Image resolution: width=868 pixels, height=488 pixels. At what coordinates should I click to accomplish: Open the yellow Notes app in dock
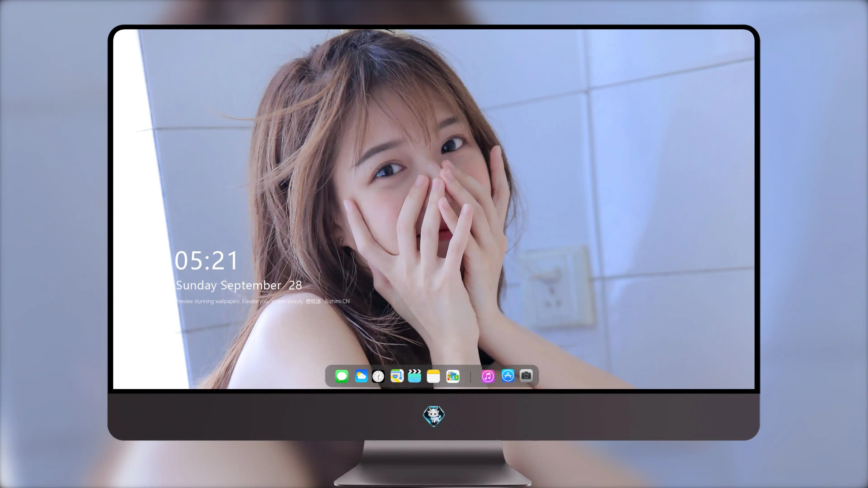[433, 376]
